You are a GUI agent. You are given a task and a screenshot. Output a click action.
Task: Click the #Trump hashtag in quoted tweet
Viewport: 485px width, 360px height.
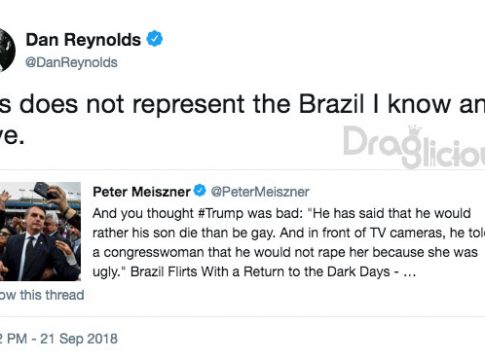click(220, 213)
